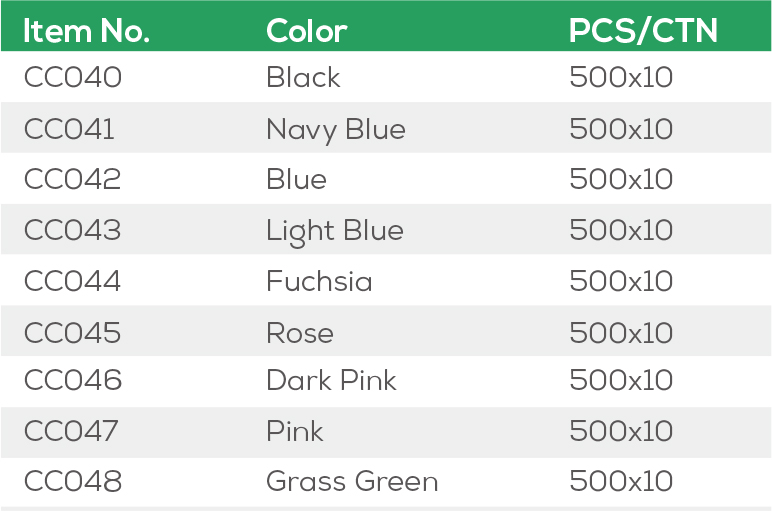
Task: Click the Black color cell
Action: pos(303,78)
